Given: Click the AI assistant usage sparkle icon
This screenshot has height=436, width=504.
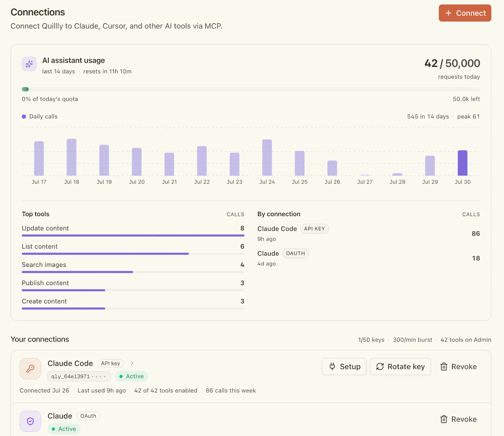Looking at the screenshot, I should click(x=29, y=64).
